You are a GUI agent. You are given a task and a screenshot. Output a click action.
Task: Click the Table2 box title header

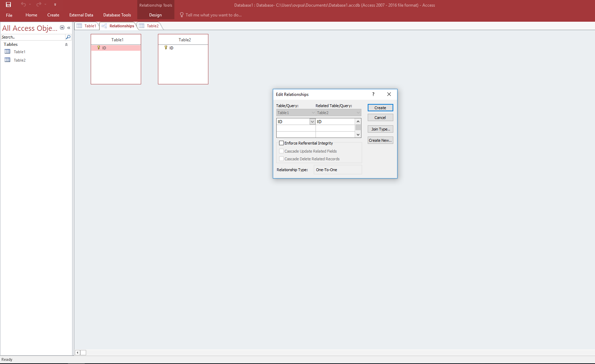point(183,40)
